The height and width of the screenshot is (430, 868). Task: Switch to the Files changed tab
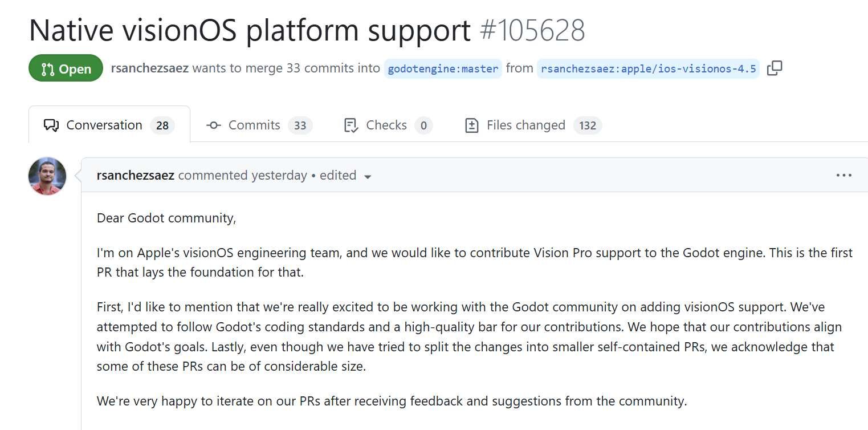click(x=525, y=125)
